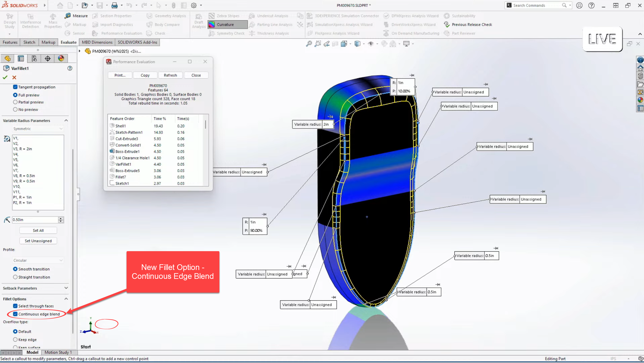This screenshot has height=363, width=644.
Task: Open FeatureManager design tree tab
Action: (x=7, y=59)
